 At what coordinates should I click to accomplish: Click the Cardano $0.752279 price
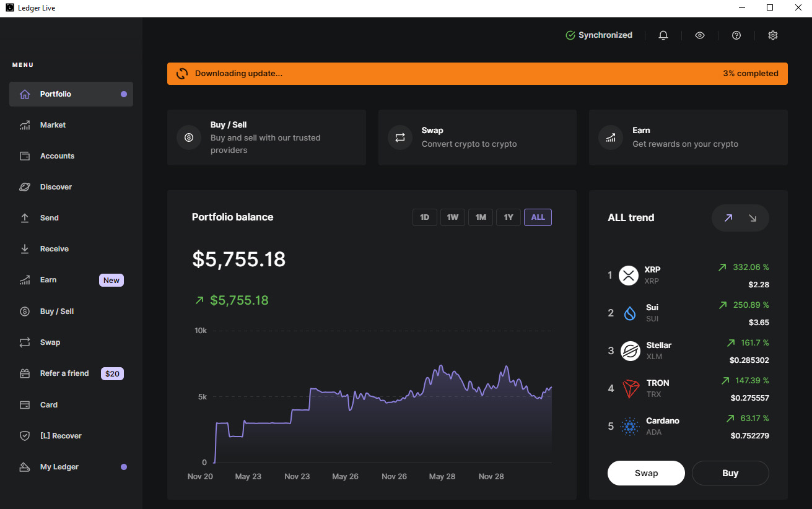pyautogui.click(x=749, y=436)
